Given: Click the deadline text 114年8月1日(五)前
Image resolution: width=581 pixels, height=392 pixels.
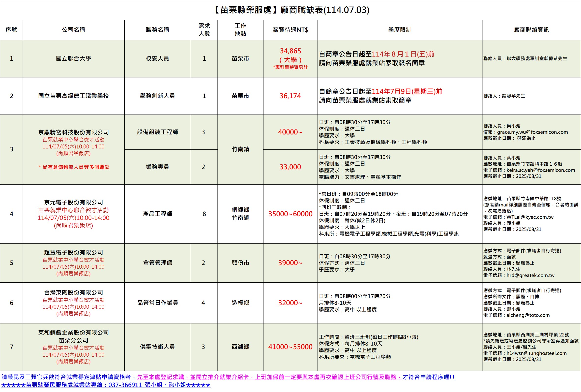Looking at the screenshot, I should click(403, 54).
